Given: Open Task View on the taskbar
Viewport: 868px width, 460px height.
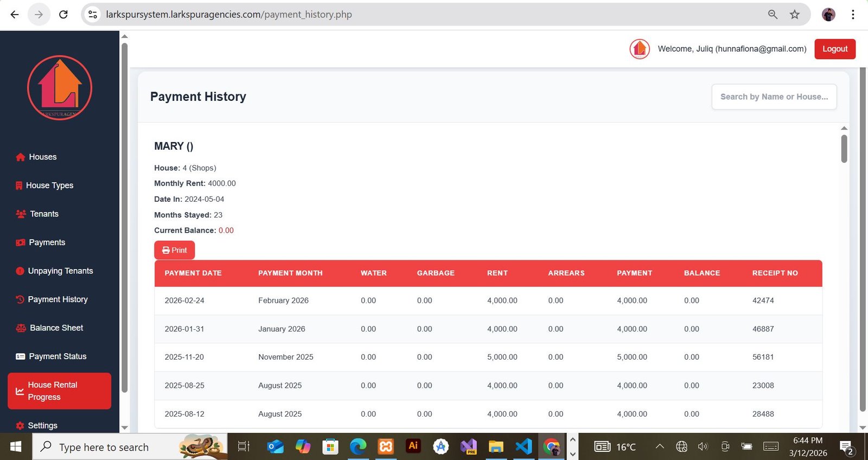Looking at the screenshot, I should [x=244, y=446].
